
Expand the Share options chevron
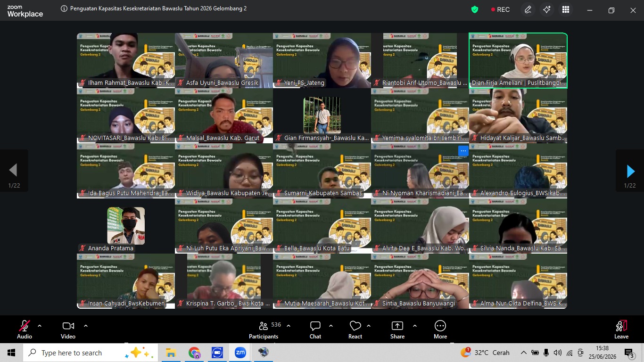[x=415, y=326]
